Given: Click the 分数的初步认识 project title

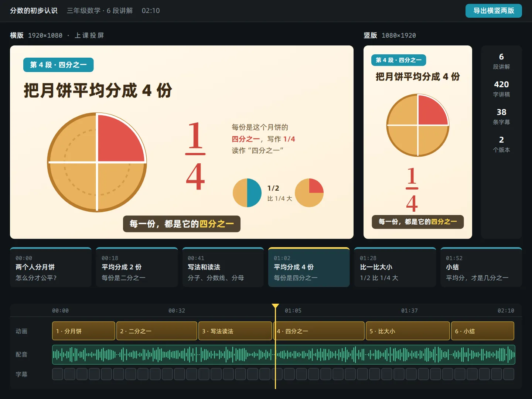Looking at the screenshot, I should pos(34,11).
